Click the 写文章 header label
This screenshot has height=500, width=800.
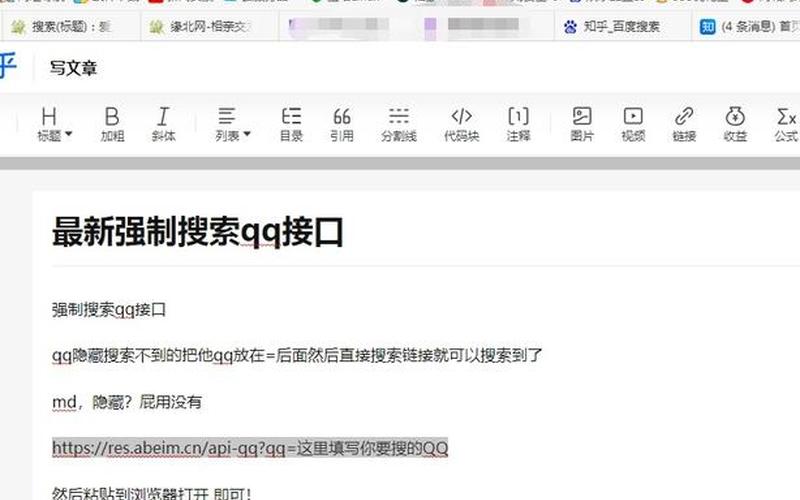(x=73, y=68)
